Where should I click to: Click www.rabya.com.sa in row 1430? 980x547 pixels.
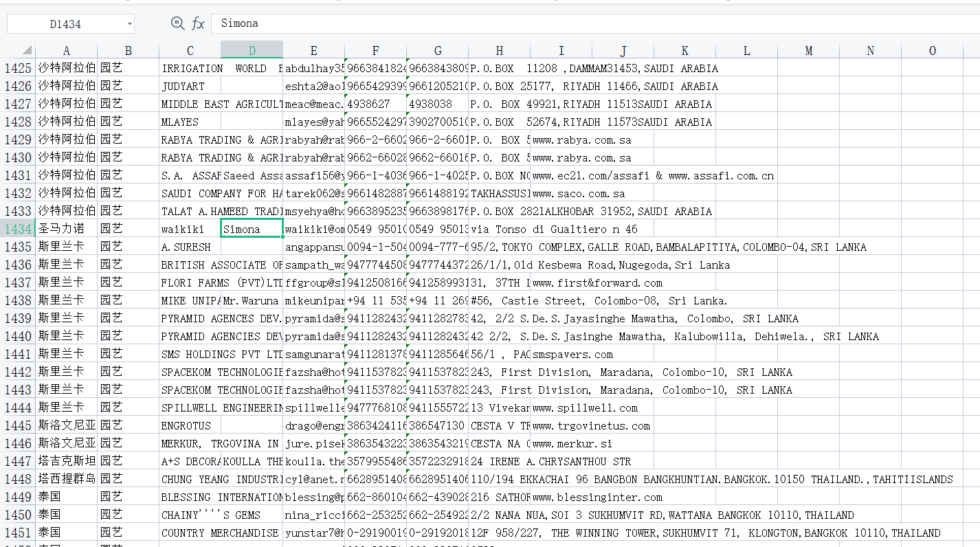pos(561,157)
